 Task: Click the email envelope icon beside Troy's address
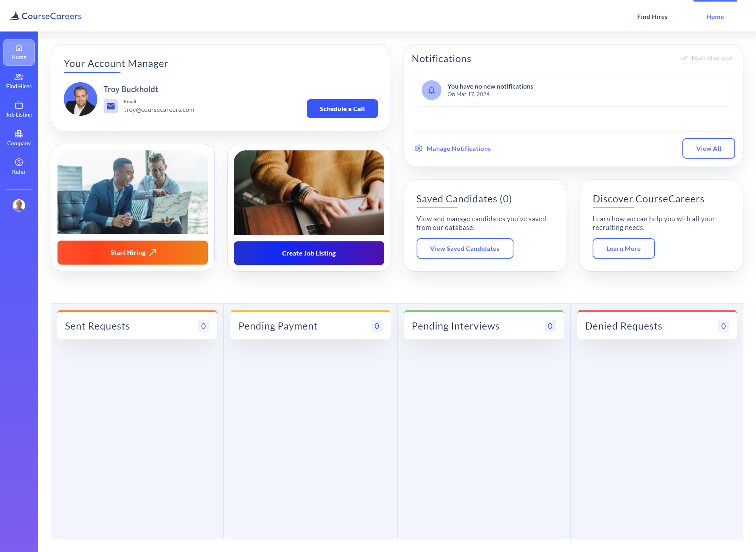[x=111, y=106]
